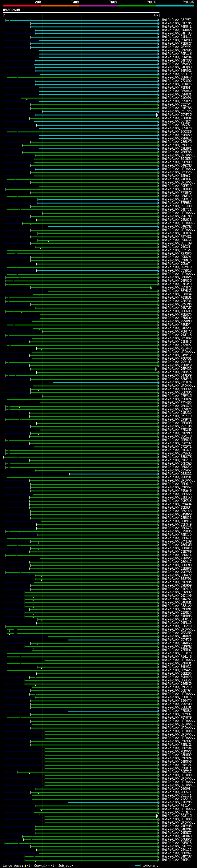Choose hit UniRef100_C6SW70
This screenshot has width=197, height=868.
[x=176, y=128]
